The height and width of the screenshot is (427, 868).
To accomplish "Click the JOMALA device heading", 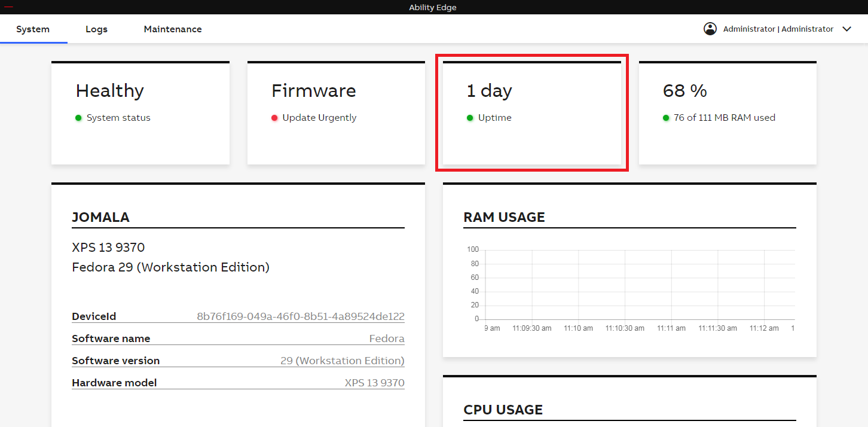I will click(100, 217).
